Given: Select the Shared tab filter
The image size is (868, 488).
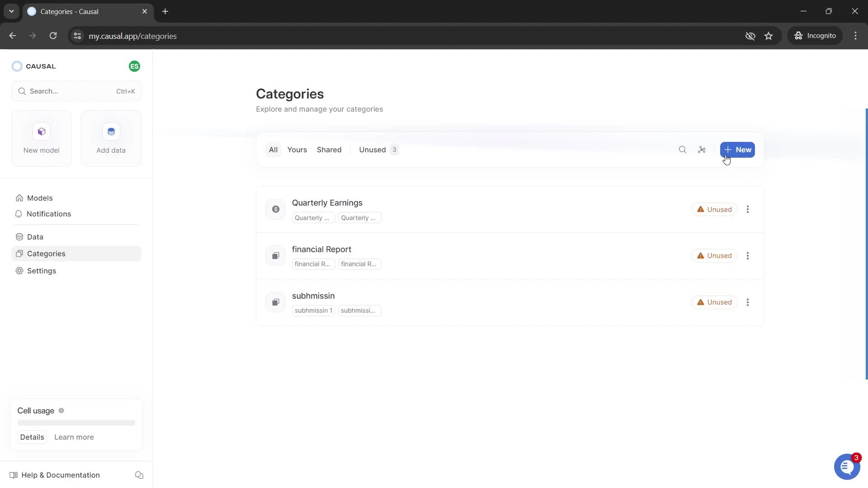Looking at the screenshot, I should (329, 150).
